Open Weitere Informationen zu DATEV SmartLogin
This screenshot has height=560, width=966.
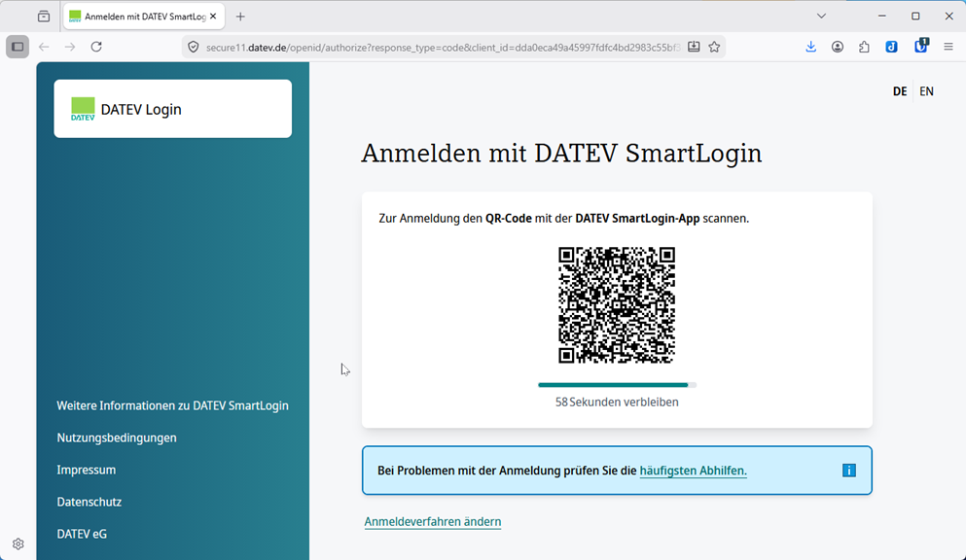172,406
